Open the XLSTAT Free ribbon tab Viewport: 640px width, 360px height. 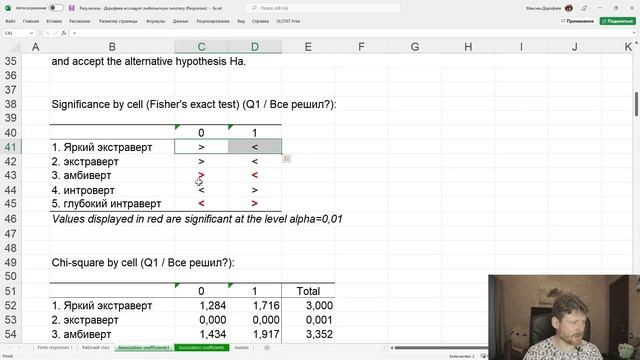tap(288, 21)
